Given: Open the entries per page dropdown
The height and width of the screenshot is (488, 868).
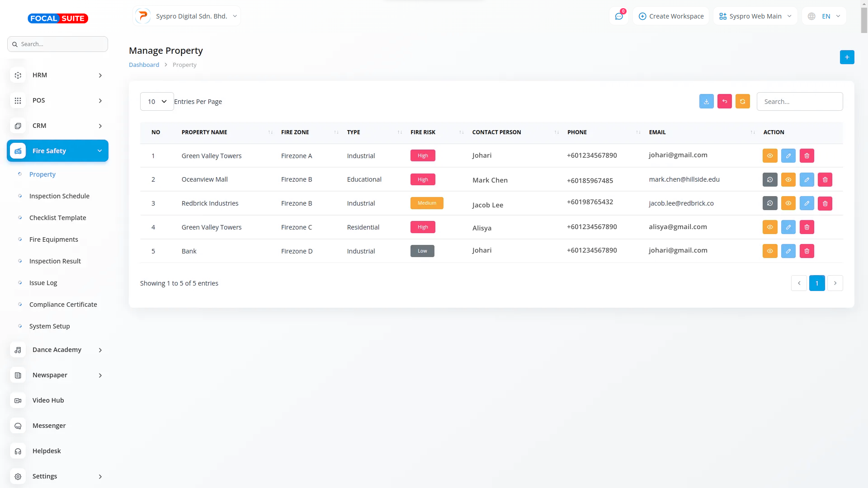Looking at the screenshot, I should point(157,101).
